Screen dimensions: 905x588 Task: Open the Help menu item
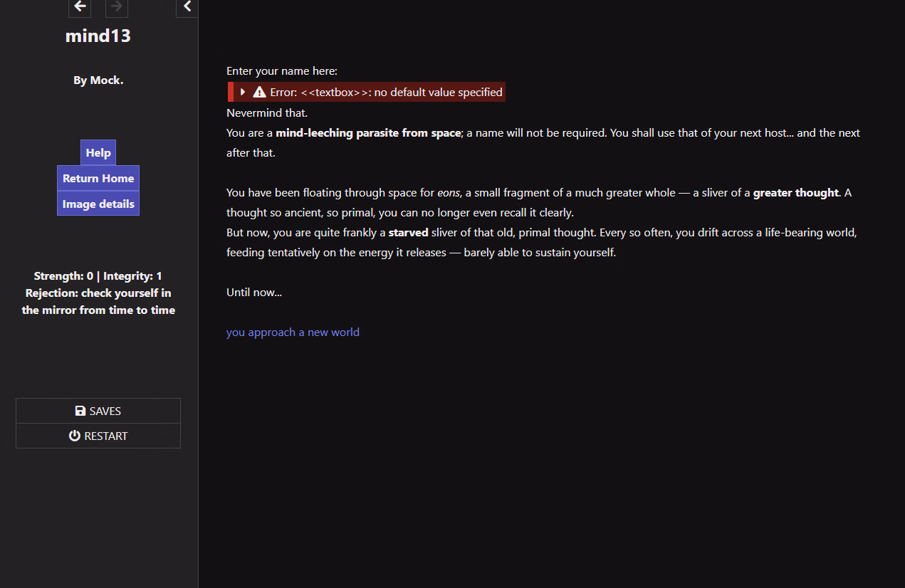[x=98, y=153]
